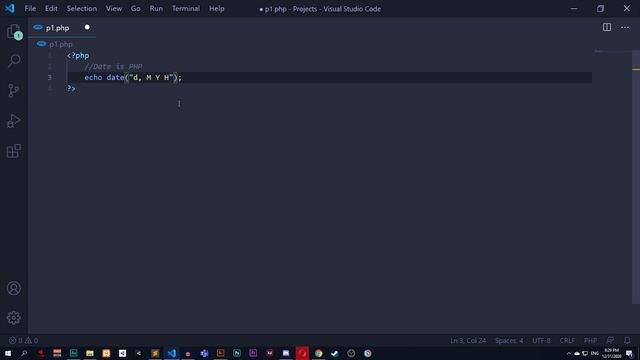The image size is (640, 360).
Task: Switch to Visual Studio Code in taskbar
Action: (x=171, y=353)
